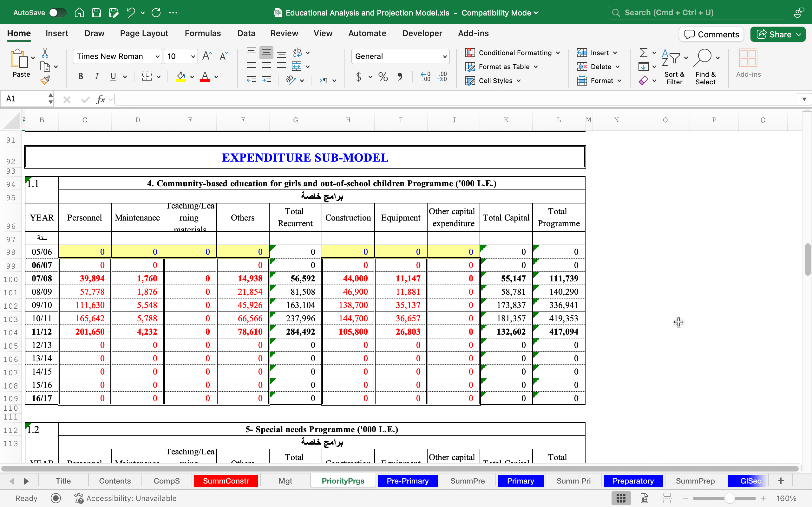812x507 pixels.
Task: Open the Formulas ribbon tab
Action: pyautogui.click(x=203, y=33)
